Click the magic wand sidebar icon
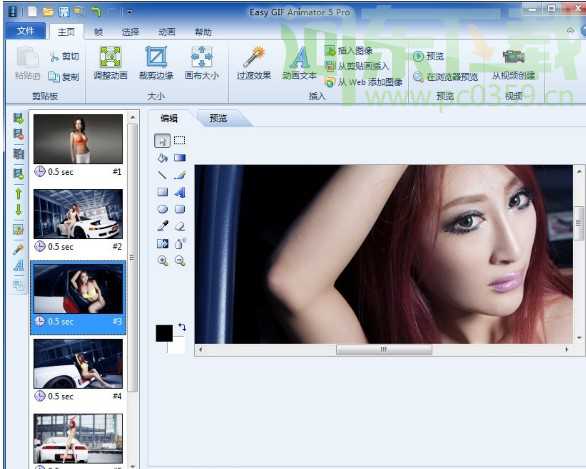This screenshot has height=469, width=586. click(18, 249)
